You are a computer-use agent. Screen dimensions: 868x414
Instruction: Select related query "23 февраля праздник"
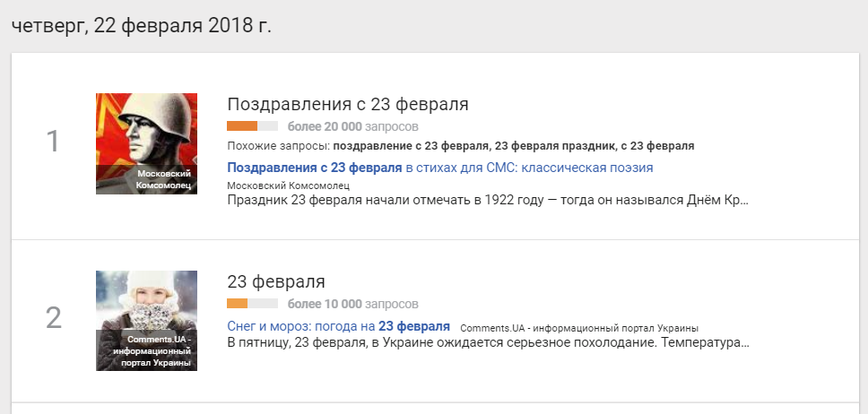click(548, 145)
